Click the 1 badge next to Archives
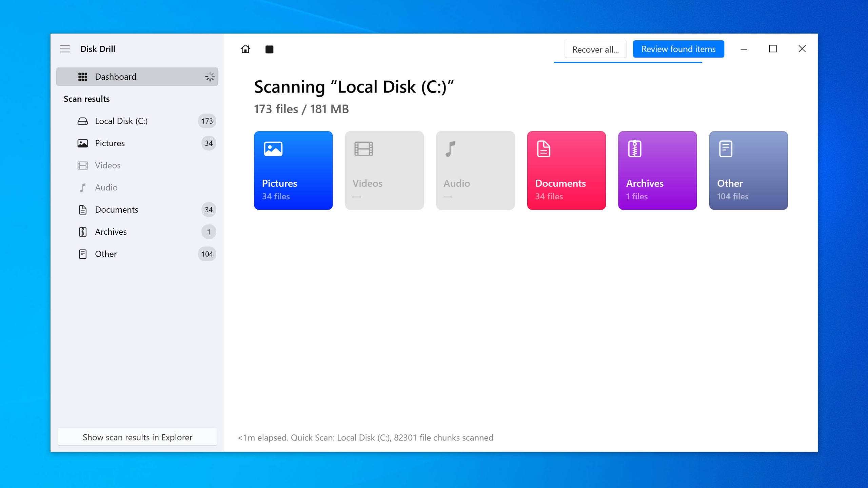Screen dimensions: 868x488 click(209, 232)
